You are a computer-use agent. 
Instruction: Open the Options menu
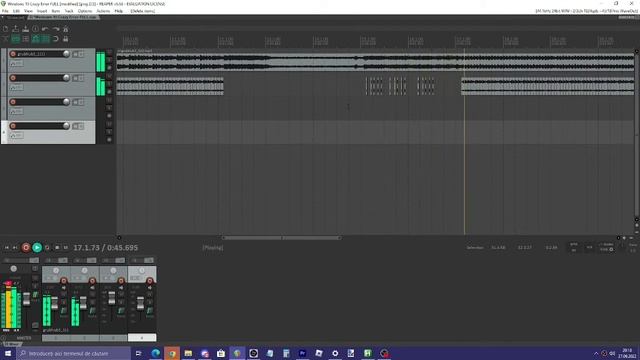click(x=85, y=11)
